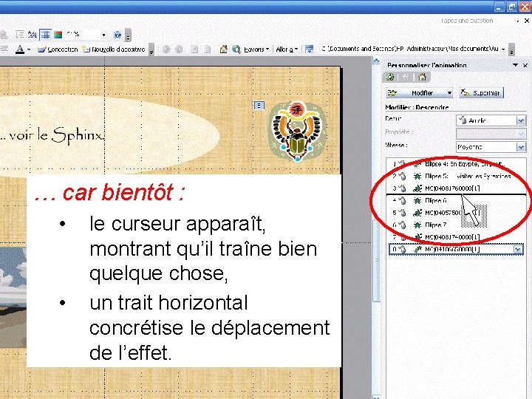
Task: Click the scroll-up arrow beside the task pane
Action: pos(376,61)
